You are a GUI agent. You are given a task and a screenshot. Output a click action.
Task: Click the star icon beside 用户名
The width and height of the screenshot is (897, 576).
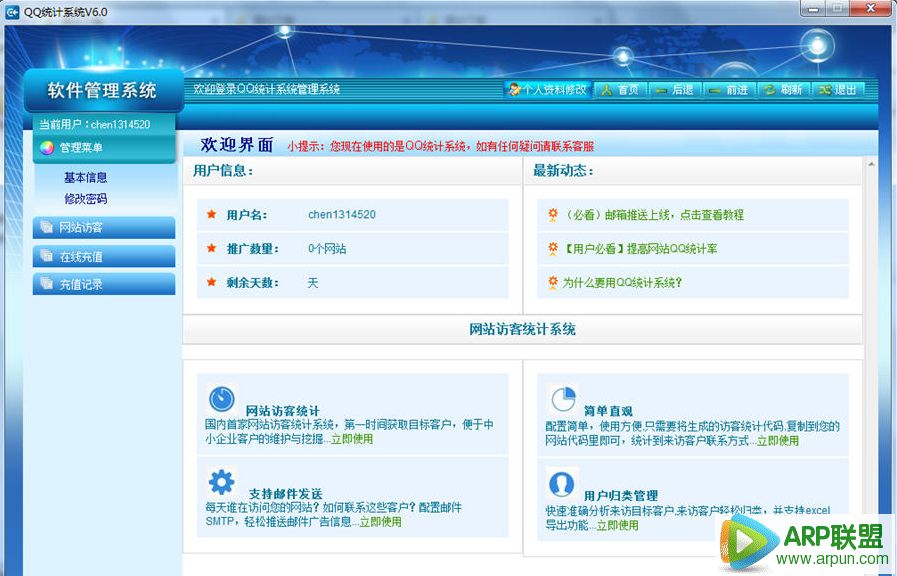(x=212, y=214)
